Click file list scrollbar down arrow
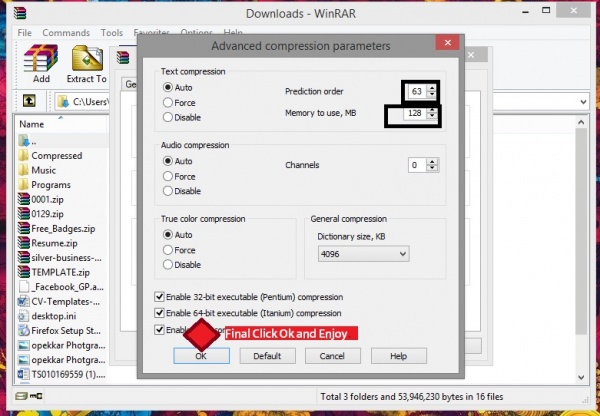This screenshot has width=600, height=416. [581, 377]
